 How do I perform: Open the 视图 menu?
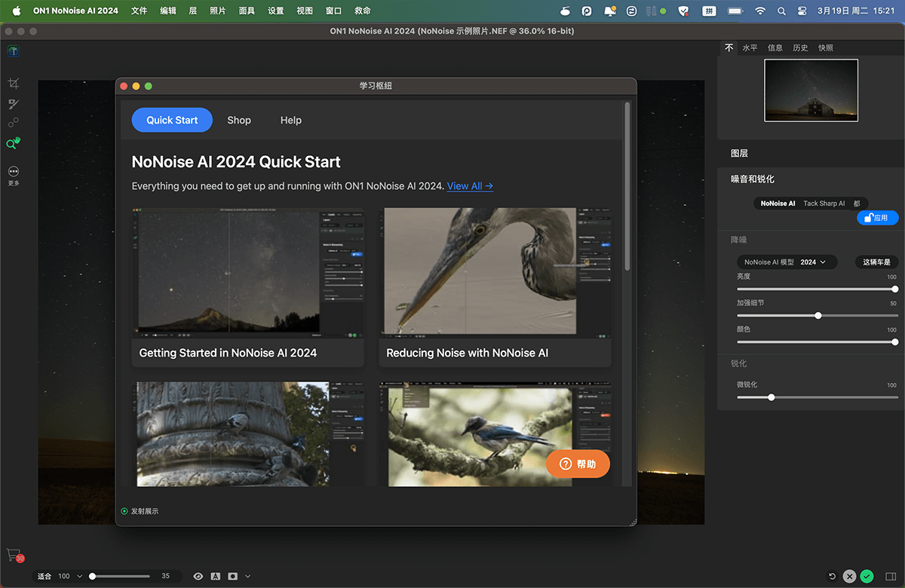[305, 11]
